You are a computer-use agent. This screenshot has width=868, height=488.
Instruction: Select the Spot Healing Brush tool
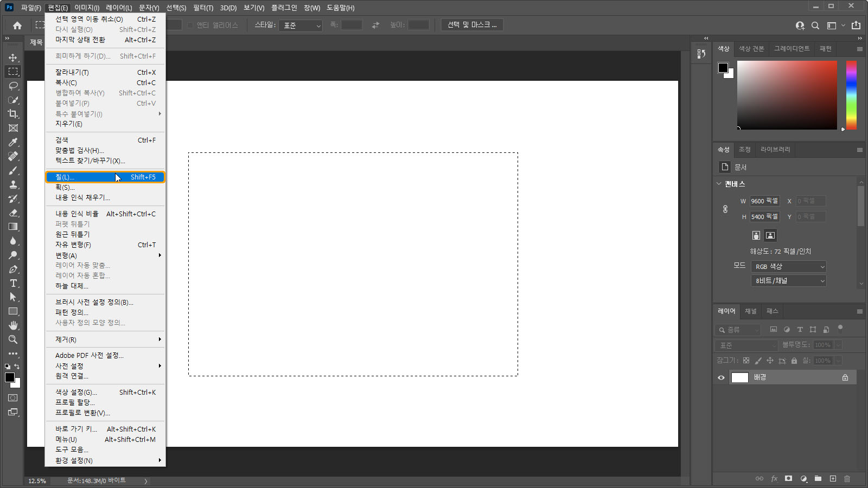tap(13, 156)
